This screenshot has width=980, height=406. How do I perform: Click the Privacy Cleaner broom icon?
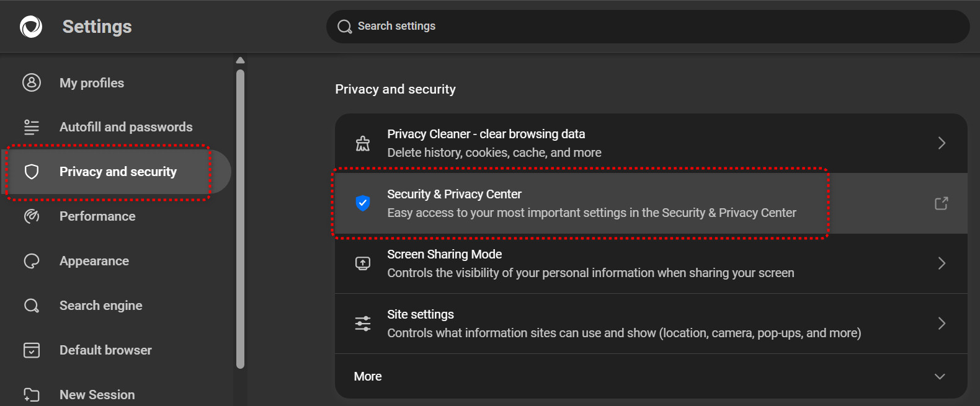(363, 143)
